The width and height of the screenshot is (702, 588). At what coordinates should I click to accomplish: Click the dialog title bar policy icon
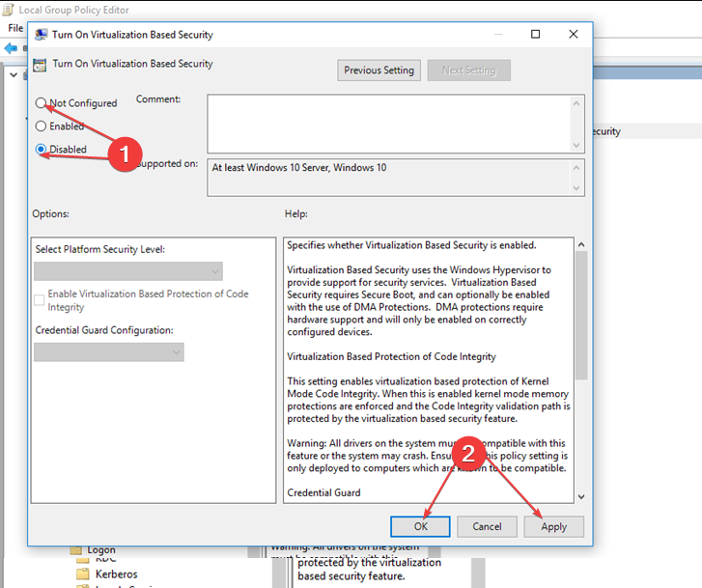tap(41, 35)
